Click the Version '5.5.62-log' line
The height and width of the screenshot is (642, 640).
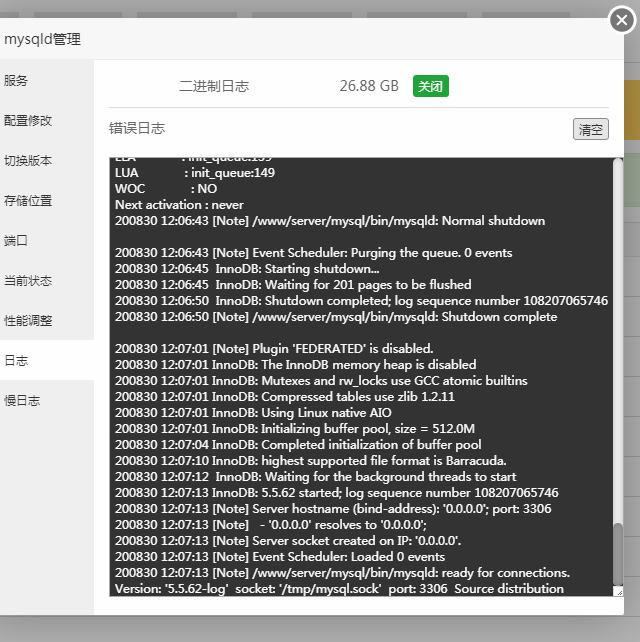(339, 588)
